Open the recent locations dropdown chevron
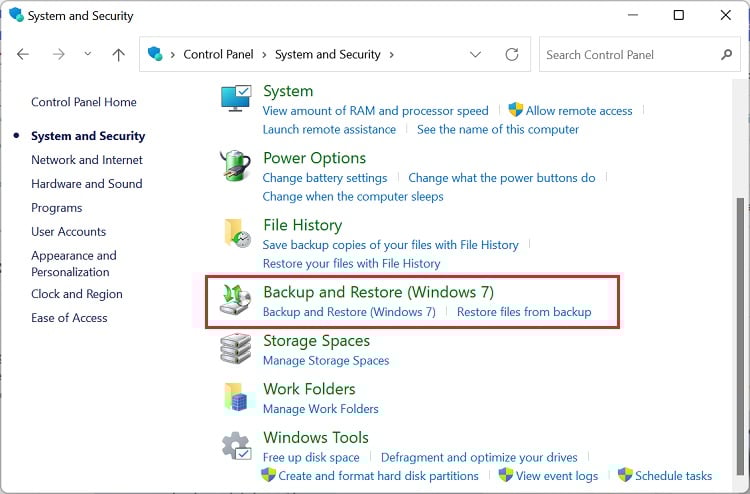Viewport: 750px width, 494px height. tap(87, 55)
